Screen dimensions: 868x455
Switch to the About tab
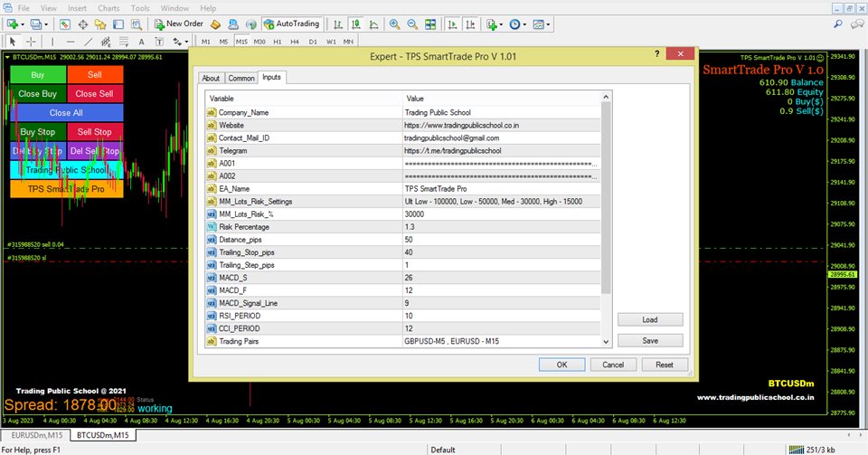coord(211,78)
